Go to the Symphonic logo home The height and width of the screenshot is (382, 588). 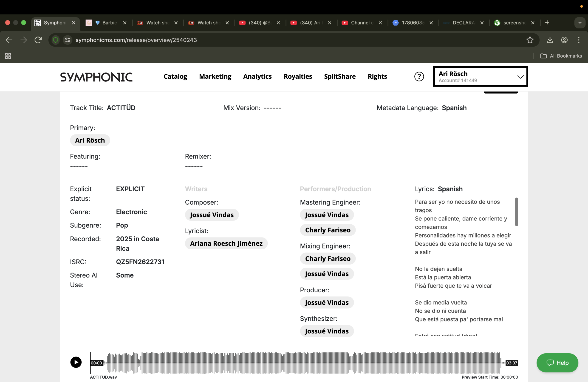point(96,77)
